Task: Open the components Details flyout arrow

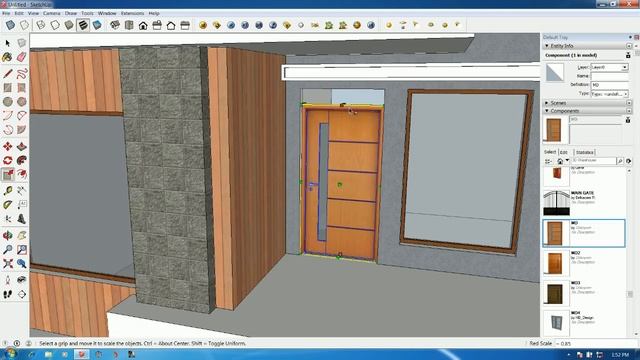Action: [629, 161]
